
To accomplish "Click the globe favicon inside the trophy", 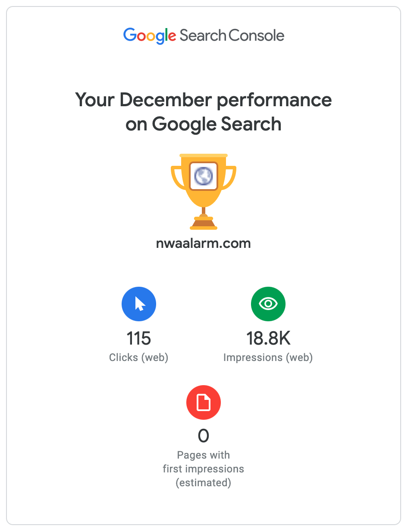I will tap(204, 176).
